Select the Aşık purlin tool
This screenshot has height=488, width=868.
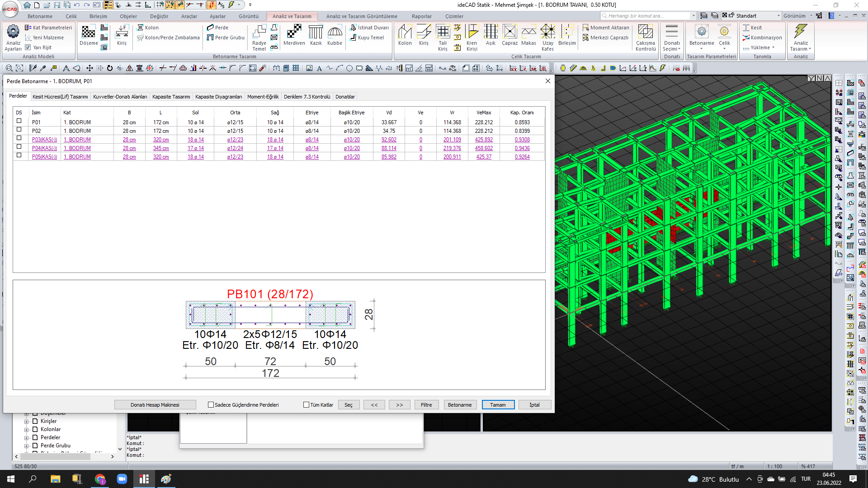click(491, 36)
